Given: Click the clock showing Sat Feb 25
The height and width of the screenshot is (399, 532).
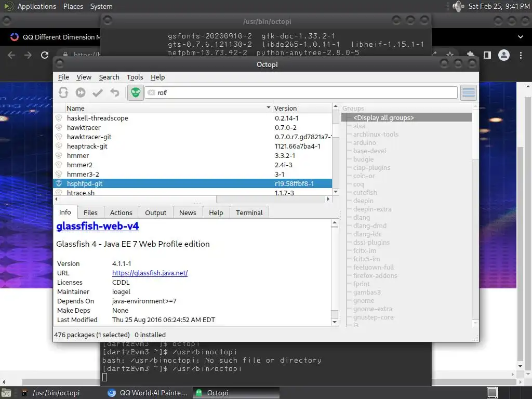Looking at the screenshot, I should (499, 6).
